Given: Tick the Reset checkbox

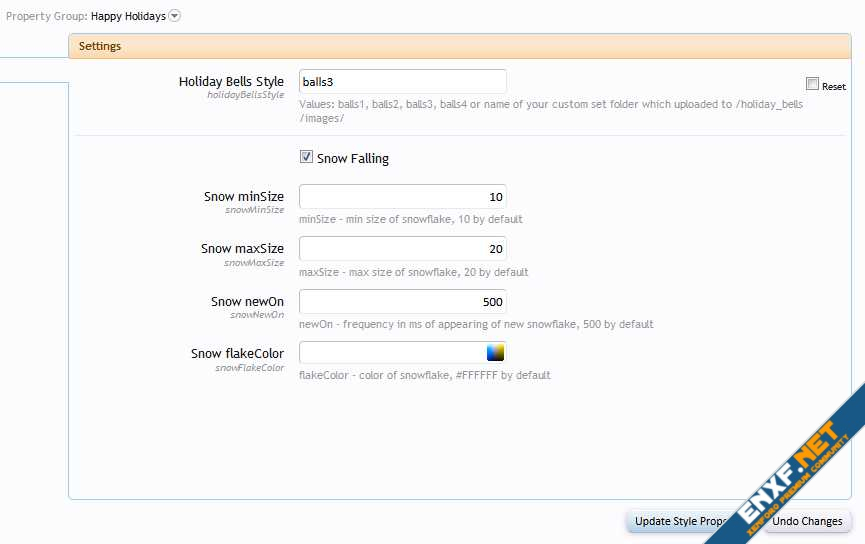Looking at the screenshot, I should tap(812, 85).
